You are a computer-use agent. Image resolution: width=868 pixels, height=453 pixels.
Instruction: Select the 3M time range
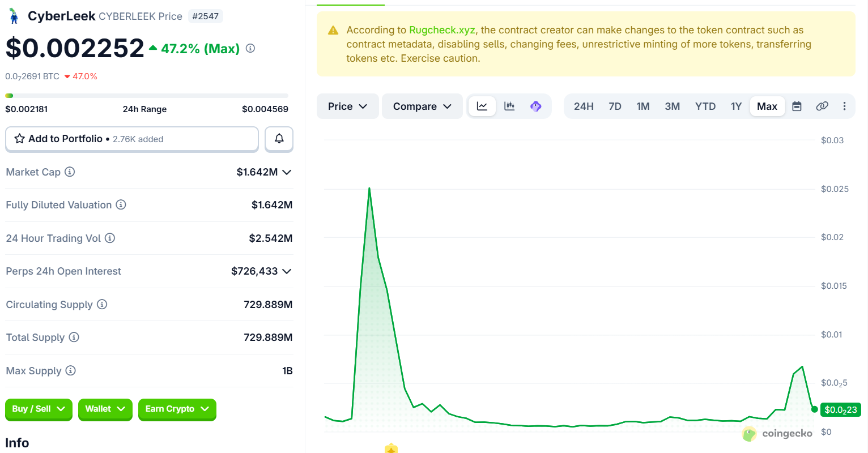coord(673,106)
